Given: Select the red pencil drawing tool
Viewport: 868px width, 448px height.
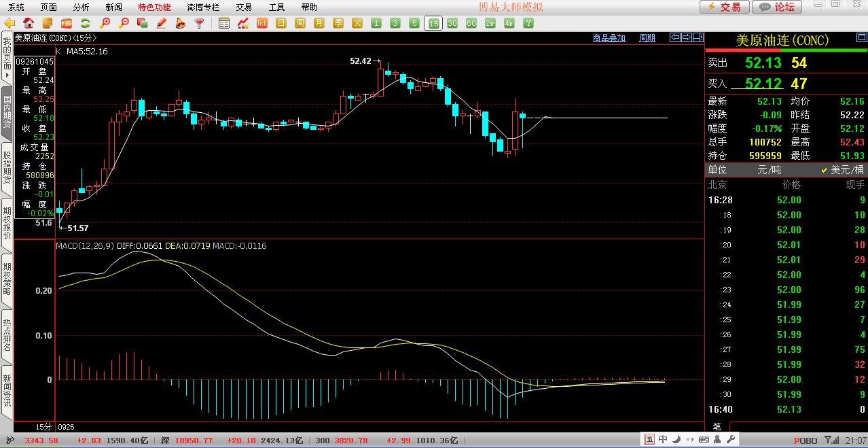Looking at the screenshot, I should point(162,23).
